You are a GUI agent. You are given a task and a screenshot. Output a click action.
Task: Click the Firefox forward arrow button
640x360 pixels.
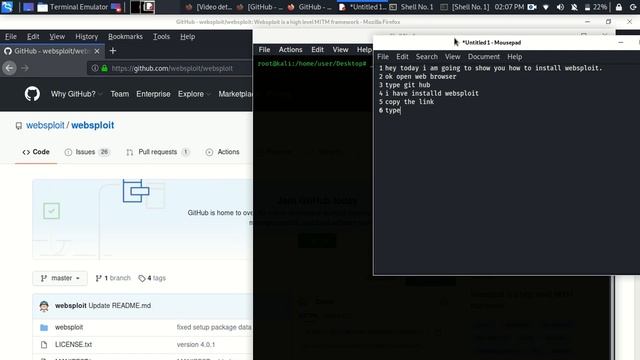click(25, 68)
